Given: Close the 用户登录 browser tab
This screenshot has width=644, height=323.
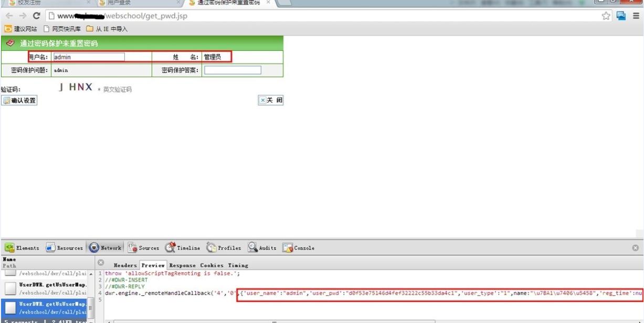Looking at the screenshot, I should 178,3.
